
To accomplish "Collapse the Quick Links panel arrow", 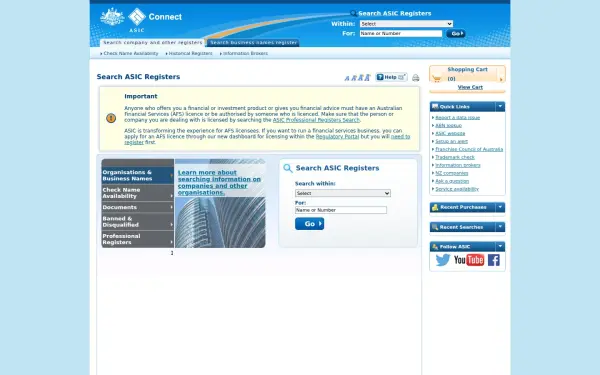I will (x=500, y=106).
